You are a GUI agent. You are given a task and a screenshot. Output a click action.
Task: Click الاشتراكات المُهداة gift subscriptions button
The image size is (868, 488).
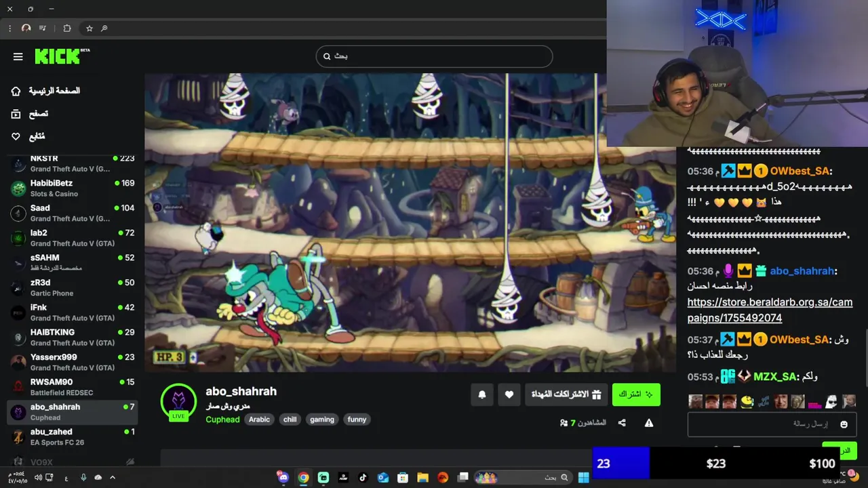(566, 394)
